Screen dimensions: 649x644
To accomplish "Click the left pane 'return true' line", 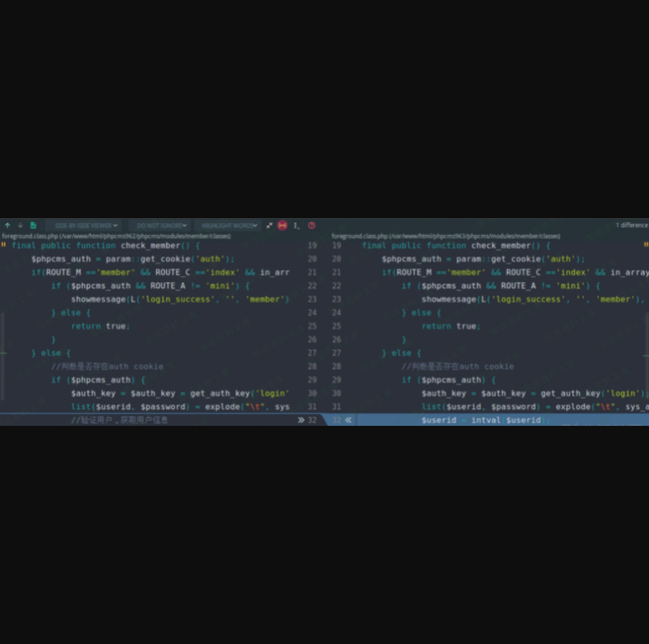I will click(99, 326).
